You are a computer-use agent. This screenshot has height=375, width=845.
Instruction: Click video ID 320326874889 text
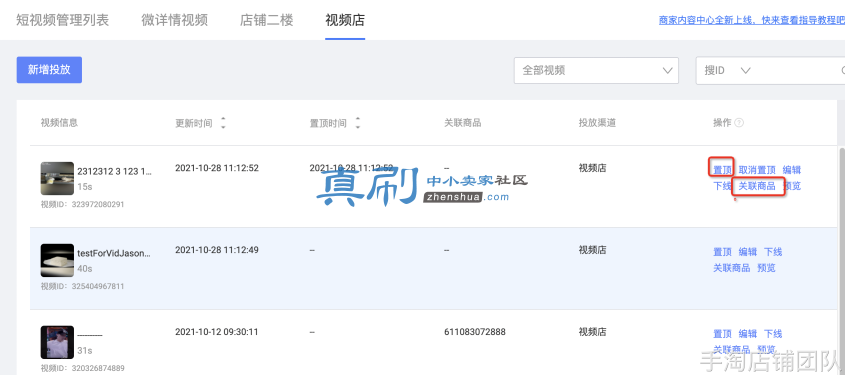(82, 369)
